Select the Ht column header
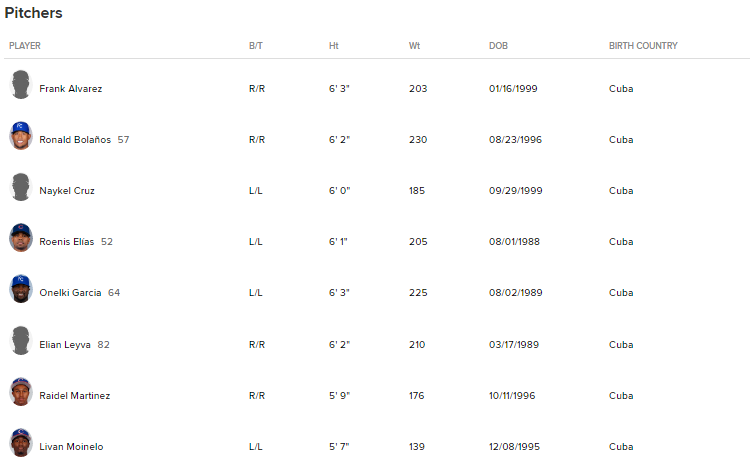 pyautogui.click(x=334, y=46)
